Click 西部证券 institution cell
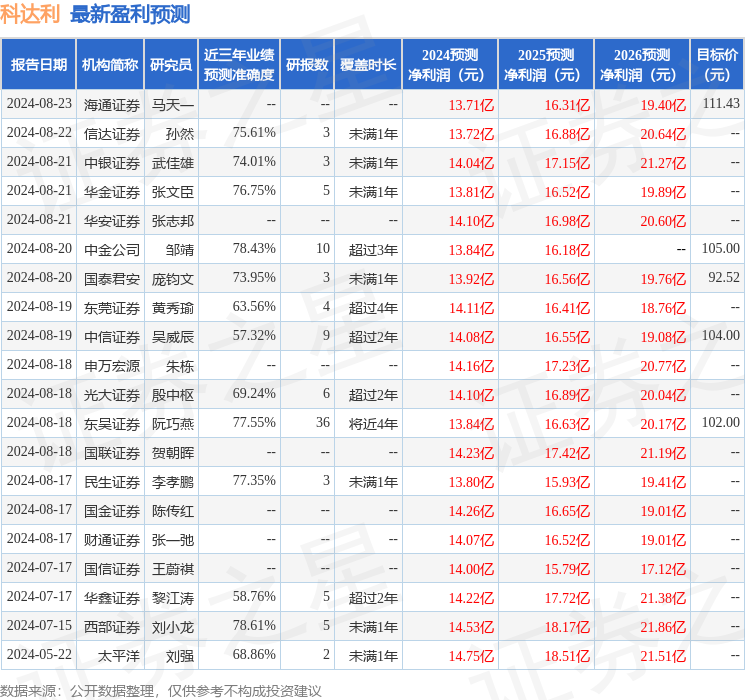The image size is (745, 700). (112, 627)
